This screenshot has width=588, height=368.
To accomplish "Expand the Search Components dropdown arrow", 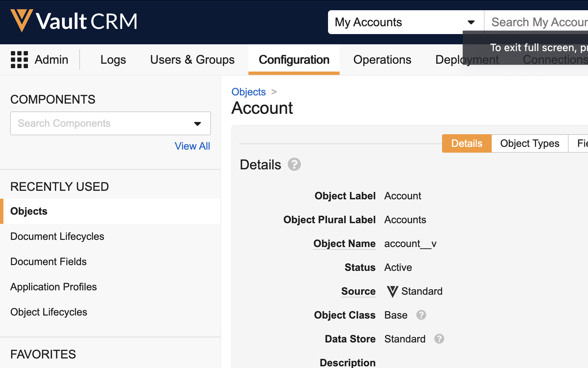I will [197, 123].
